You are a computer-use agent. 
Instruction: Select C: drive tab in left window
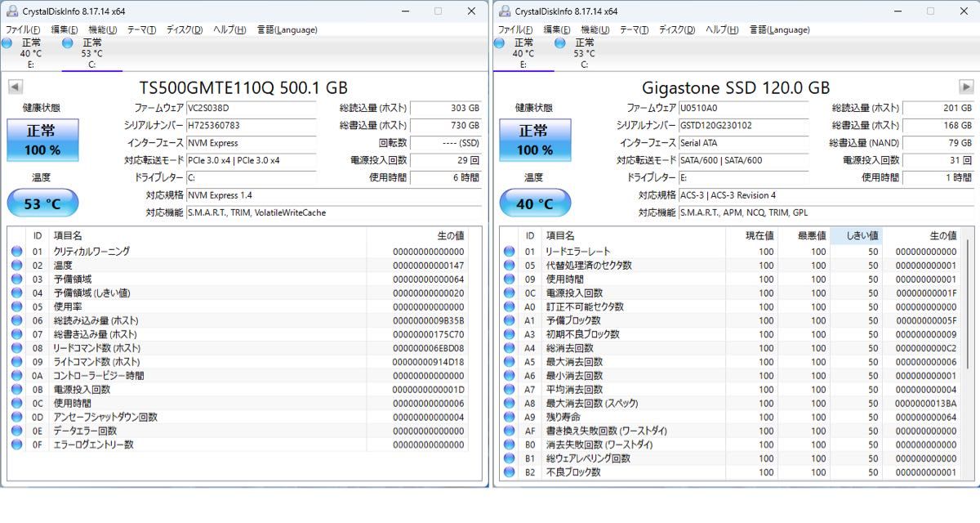[x=91, y=53]
